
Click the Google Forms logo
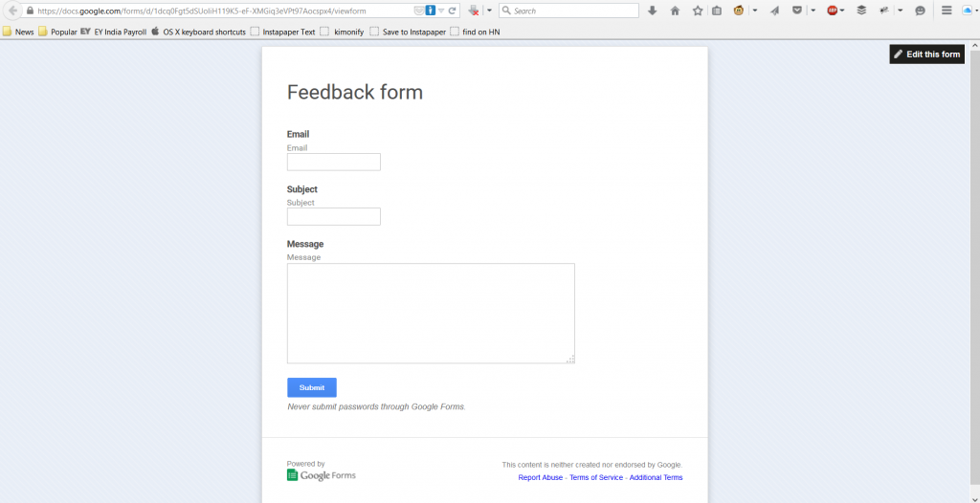(x=322, y=475)
